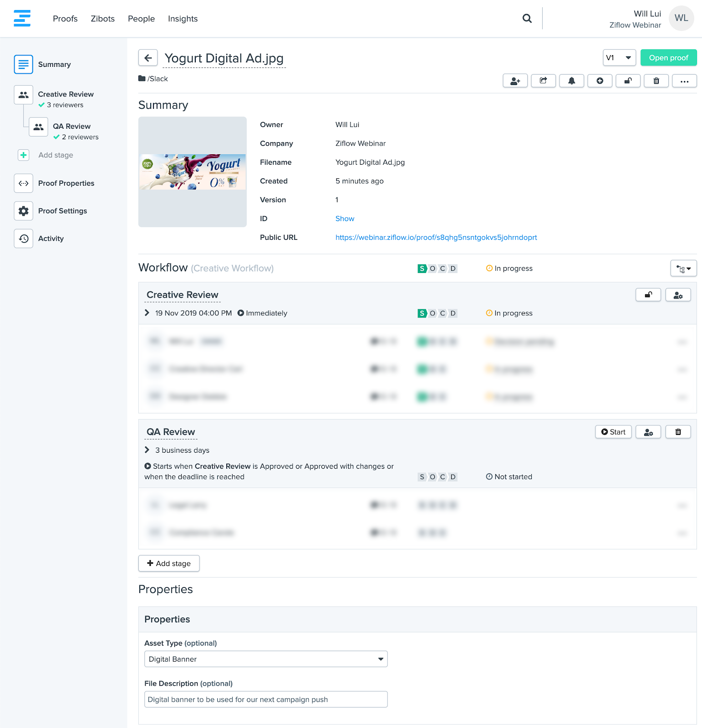Open the workflow options dropdown

pos(683,268)
